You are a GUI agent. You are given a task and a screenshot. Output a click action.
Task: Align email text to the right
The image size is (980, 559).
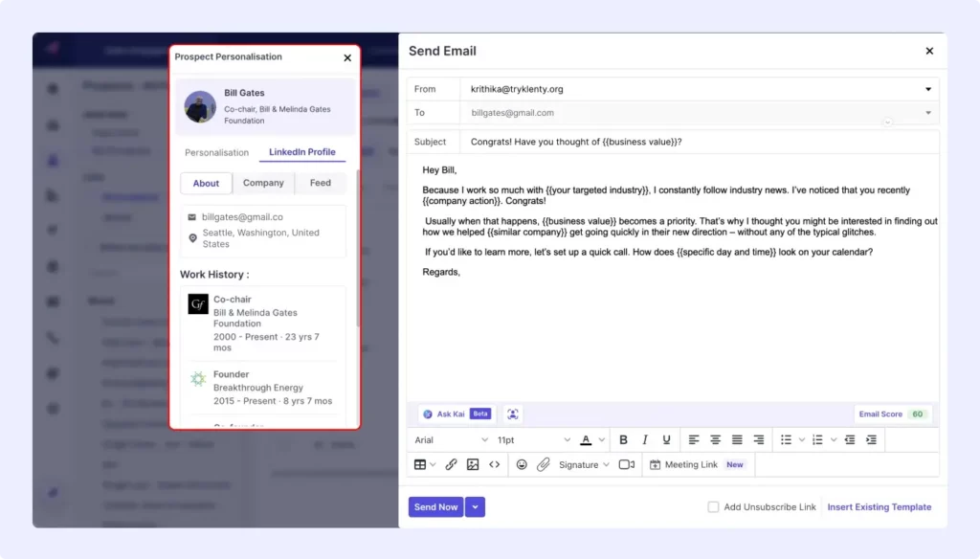[759, 439]
